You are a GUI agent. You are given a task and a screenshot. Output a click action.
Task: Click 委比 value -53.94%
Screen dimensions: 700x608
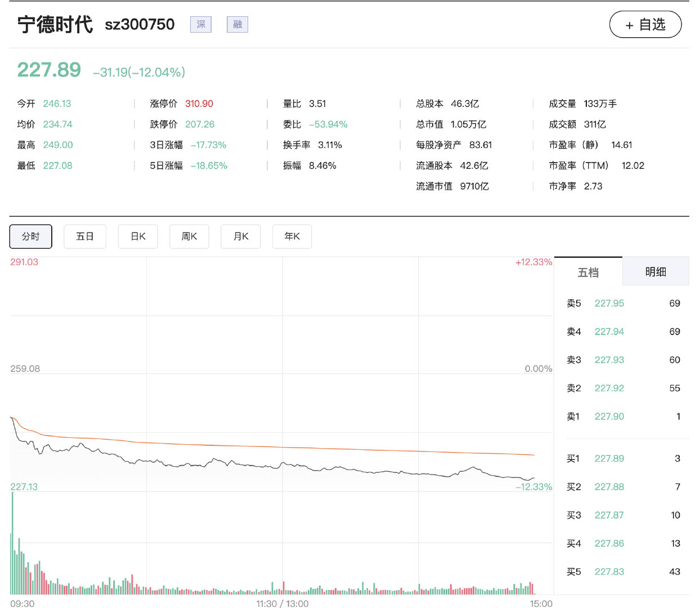point(328,124)
